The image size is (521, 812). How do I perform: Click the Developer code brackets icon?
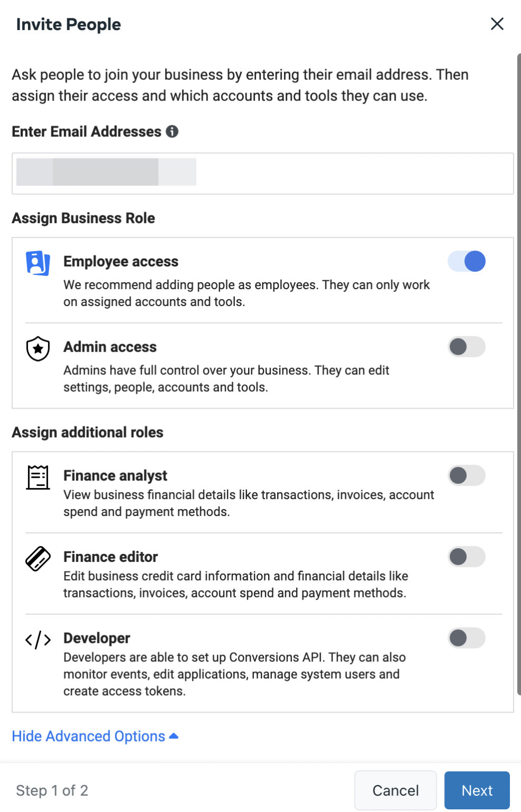tap(37, 639)
